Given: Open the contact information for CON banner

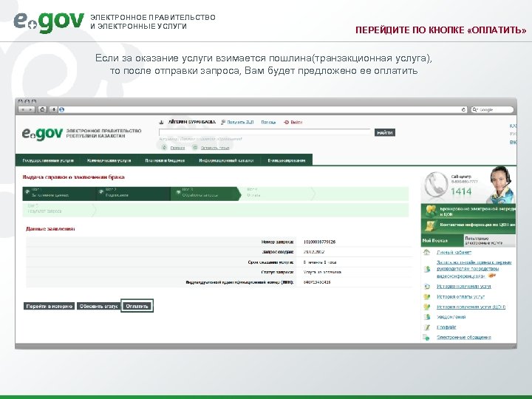Looking at the screenshot, I should coord(468,226).
